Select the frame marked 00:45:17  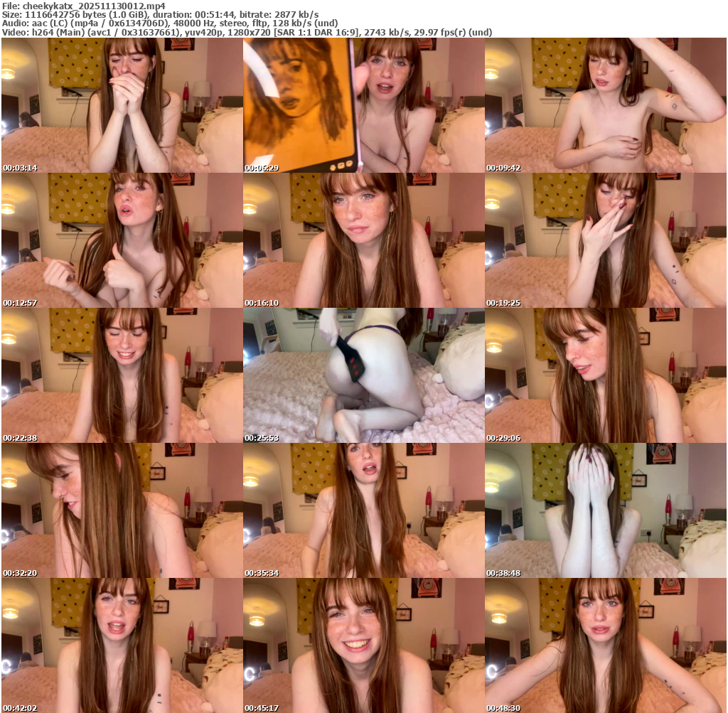363,645
